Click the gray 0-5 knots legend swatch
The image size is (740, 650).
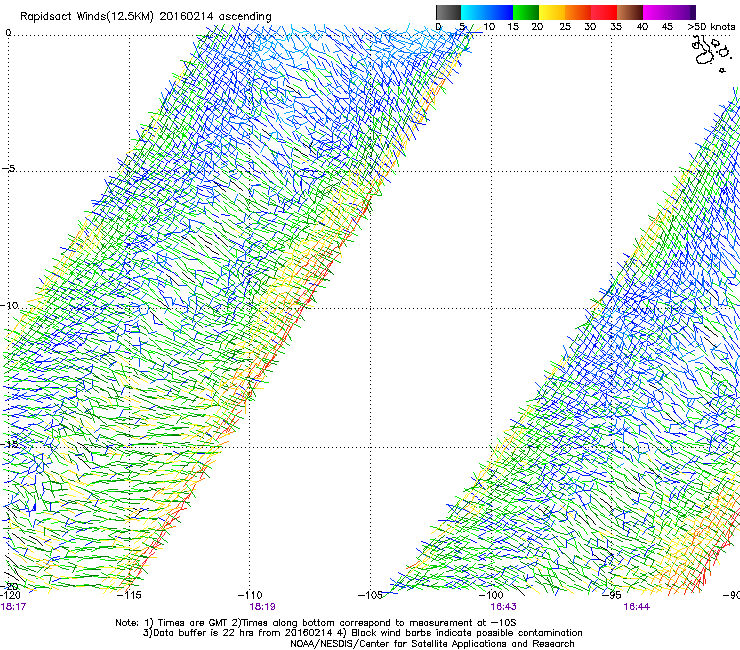448,12
